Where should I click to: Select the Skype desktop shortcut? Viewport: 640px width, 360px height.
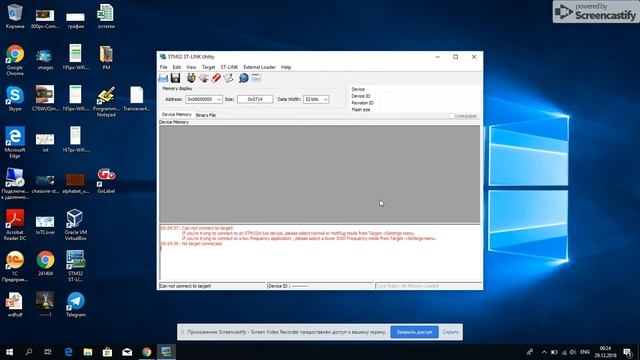click(x=15, y=98)
